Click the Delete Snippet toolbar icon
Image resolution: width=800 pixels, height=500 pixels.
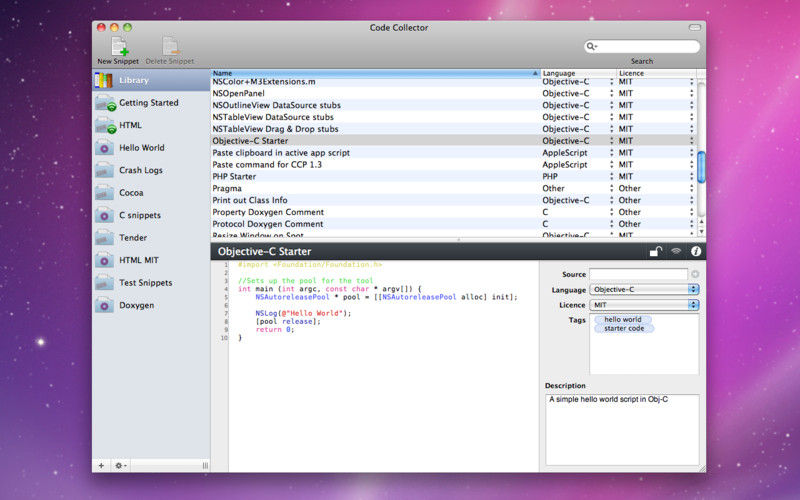pos(170,46)
